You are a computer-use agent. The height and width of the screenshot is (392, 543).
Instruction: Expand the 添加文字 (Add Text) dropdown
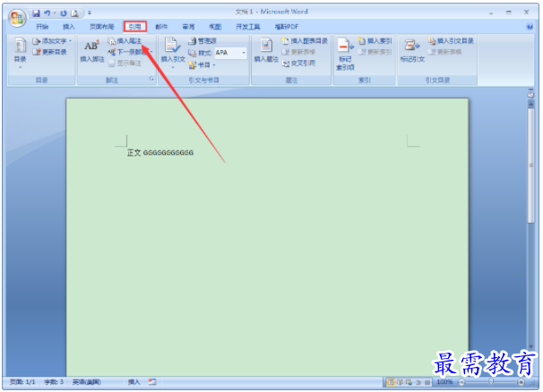click(x=52, y=41)
